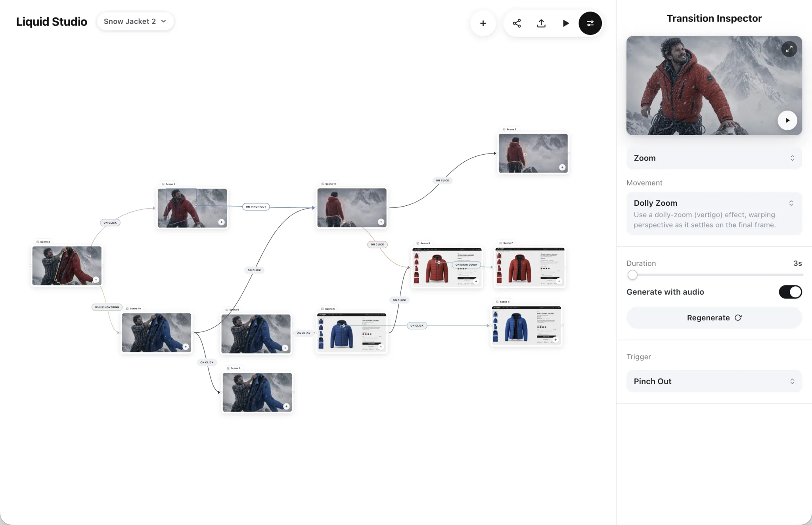The height and width of the screenshot is (525, 812).
Task: Select ON CLICK label between Scene 9 and Scene 5
Action: tap(304, 333)
